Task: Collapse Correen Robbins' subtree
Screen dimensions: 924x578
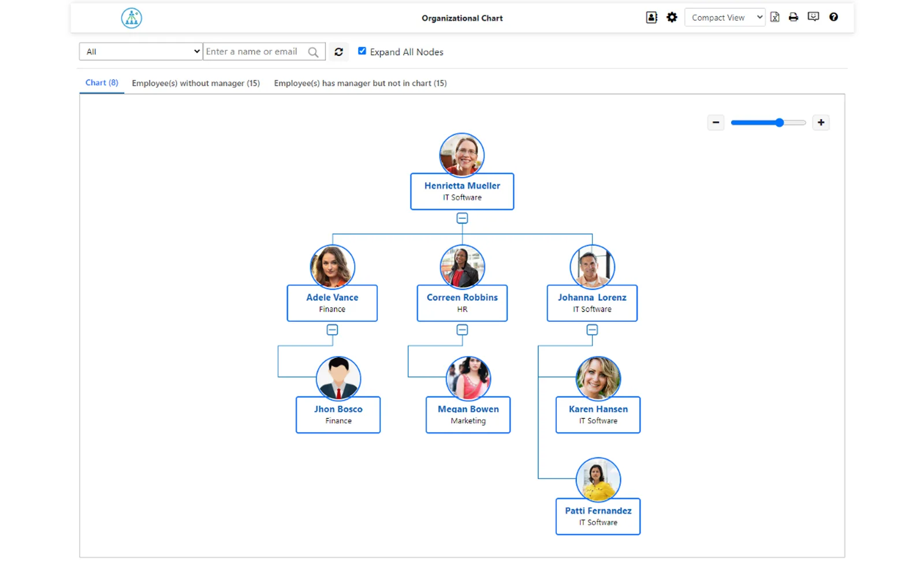Action: [462, 329]
